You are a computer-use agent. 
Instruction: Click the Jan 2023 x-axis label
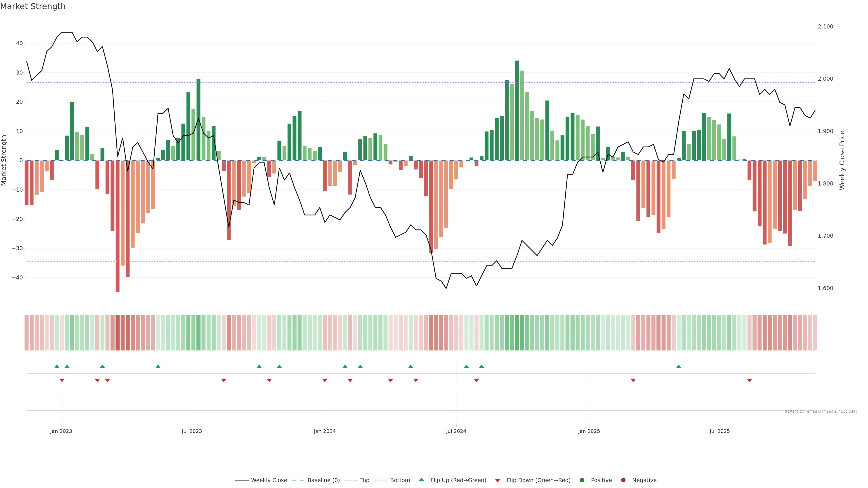point(61,431)
